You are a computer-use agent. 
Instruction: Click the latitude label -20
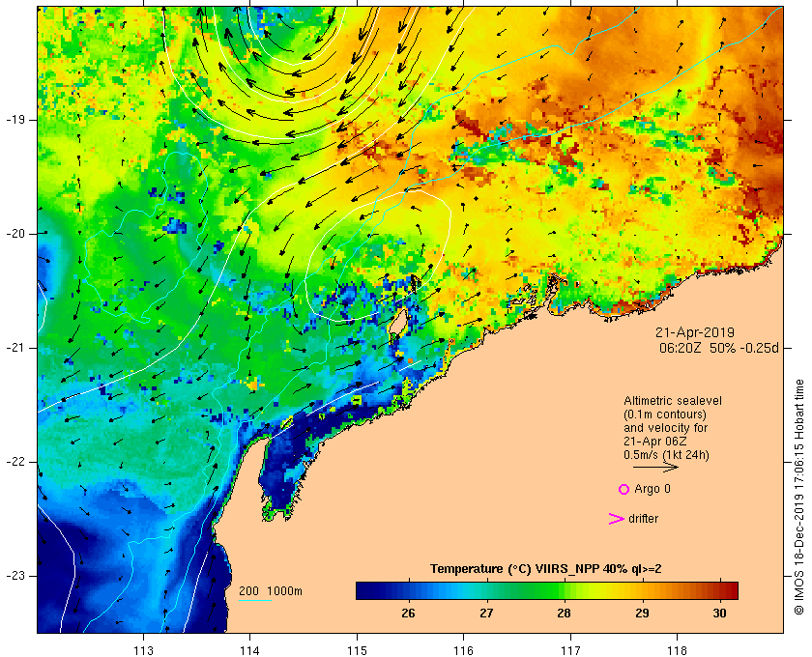click(x=15, y=234)
